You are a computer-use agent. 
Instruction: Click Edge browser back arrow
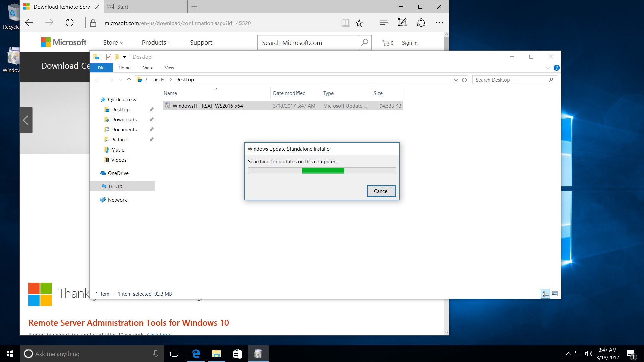[x=29, y=23]
